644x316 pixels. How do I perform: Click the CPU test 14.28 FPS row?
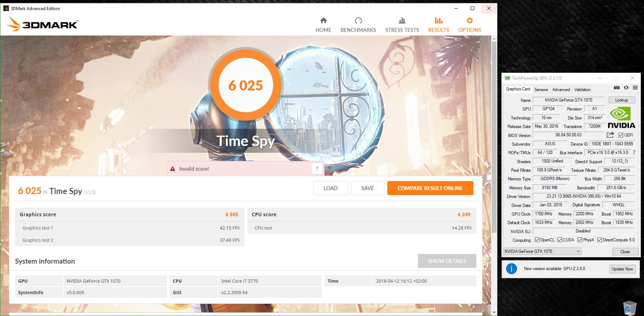click(x=362, y=228)
